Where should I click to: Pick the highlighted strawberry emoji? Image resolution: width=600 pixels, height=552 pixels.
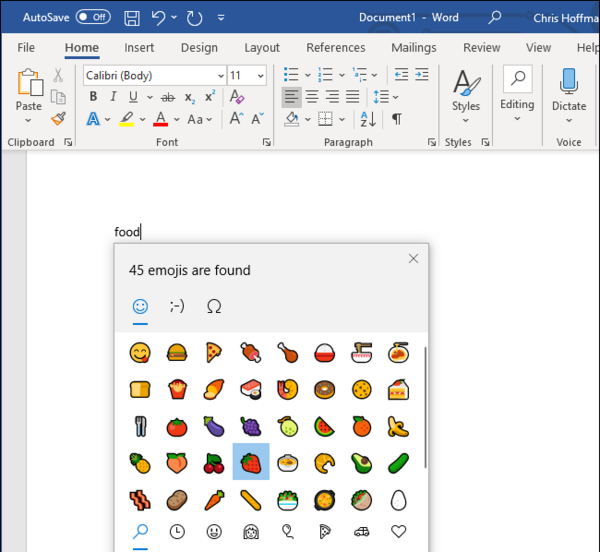pos(251,462)
